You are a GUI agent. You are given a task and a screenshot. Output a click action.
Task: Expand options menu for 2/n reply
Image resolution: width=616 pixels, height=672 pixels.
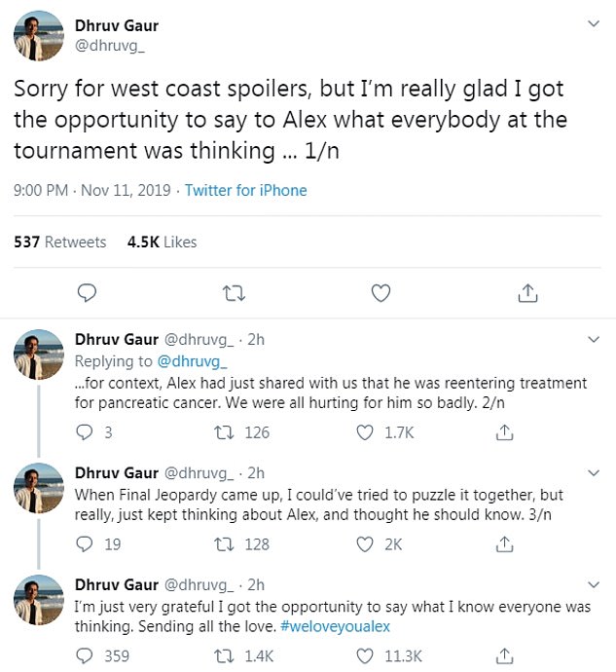(593, 340)
